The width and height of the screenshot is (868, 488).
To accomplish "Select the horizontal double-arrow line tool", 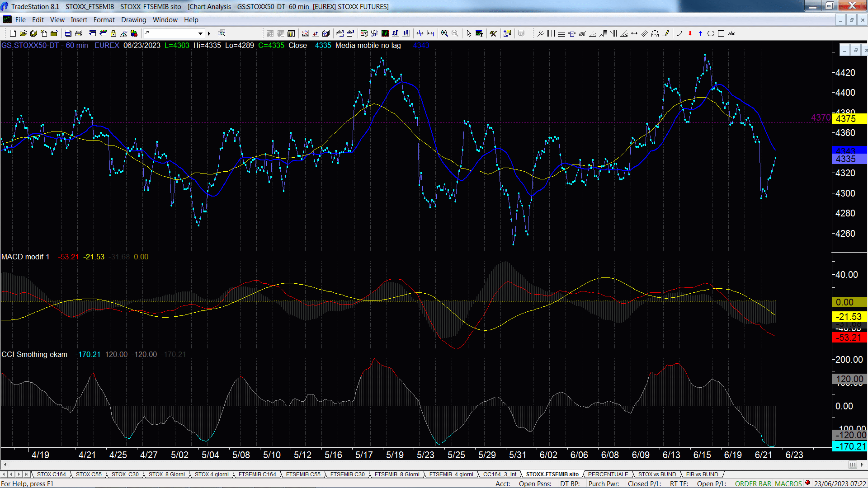I will point(634,33).
